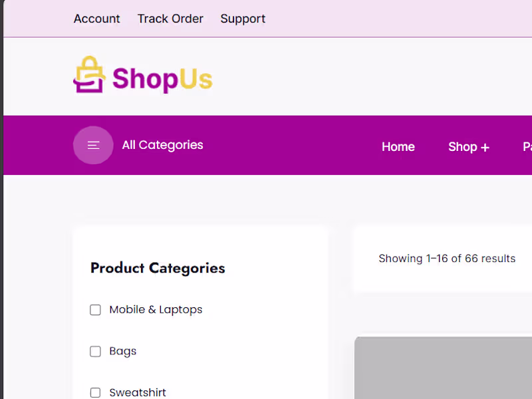Go to the Home menu item
Viewport: 532px width, 399px height.
coord(398,147)
